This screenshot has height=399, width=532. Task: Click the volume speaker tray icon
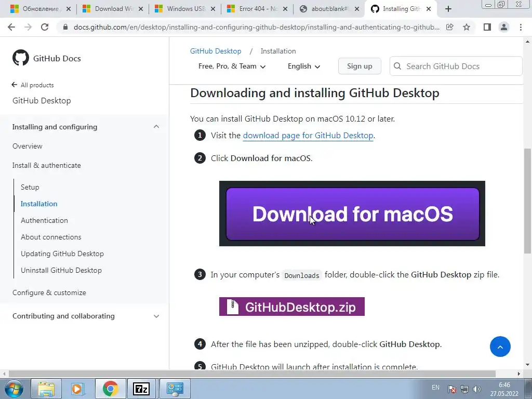pos(477,389)
